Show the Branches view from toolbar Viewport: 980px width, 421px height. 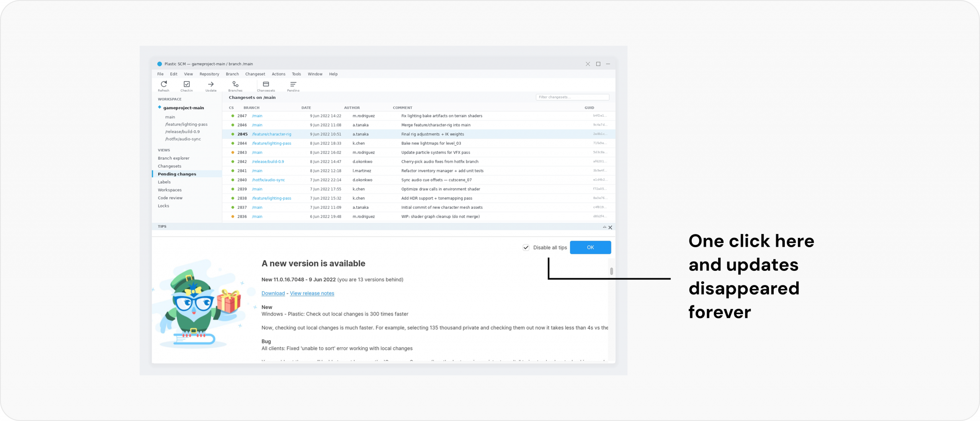point(235,84)
